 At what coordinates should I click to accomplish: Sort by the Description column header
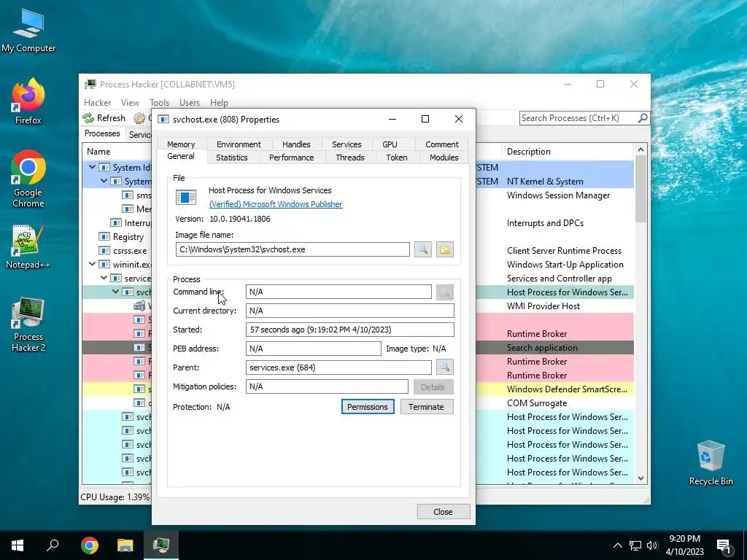coord(569,152)
